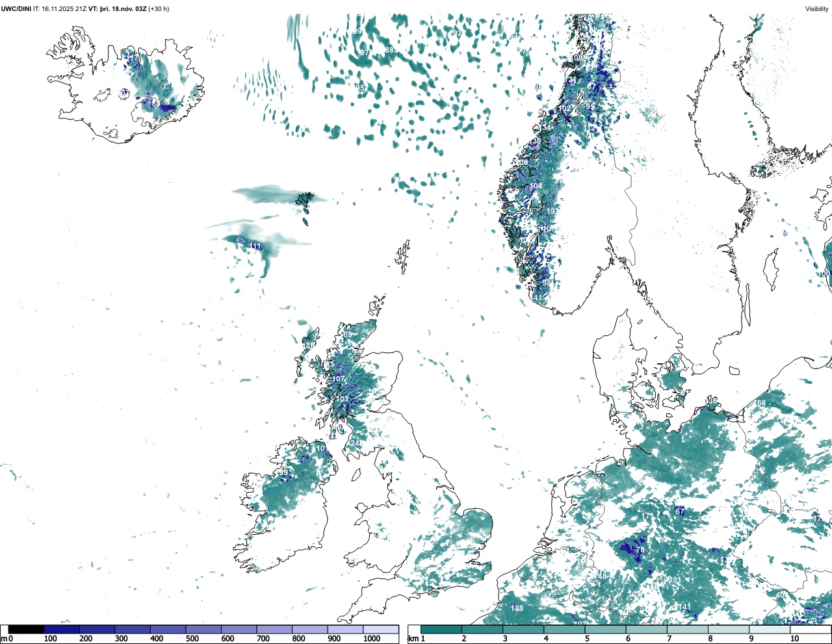Click the '104' value over Norway
This screenshot has height=644, width=832.
pos(536,186)
